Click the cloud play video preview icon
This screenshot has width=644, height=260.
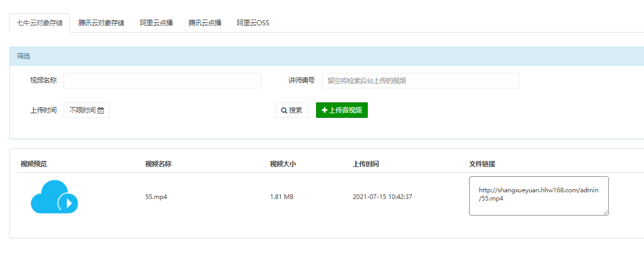pos(54,196)
